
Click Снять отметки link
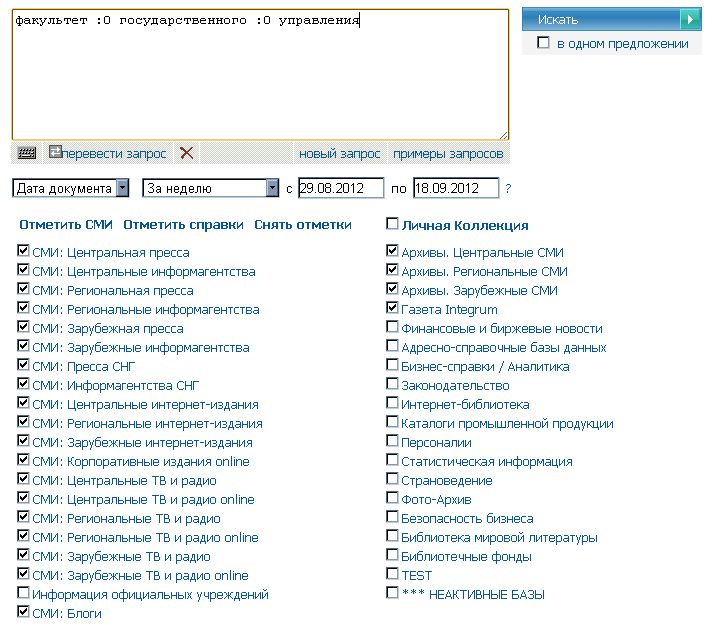(303, 225)
